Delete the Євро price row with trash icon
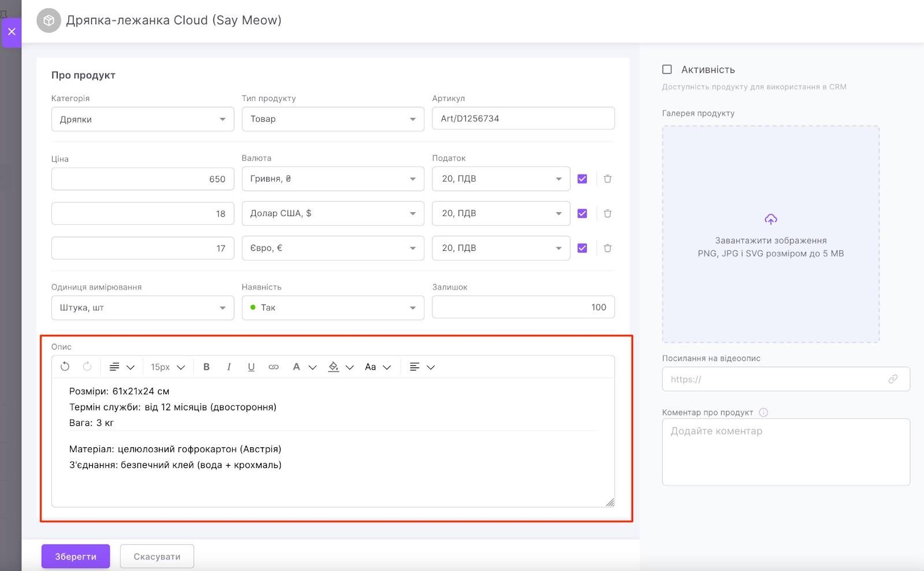The width and height of the screenshot is (924, 571). point(608,248)
